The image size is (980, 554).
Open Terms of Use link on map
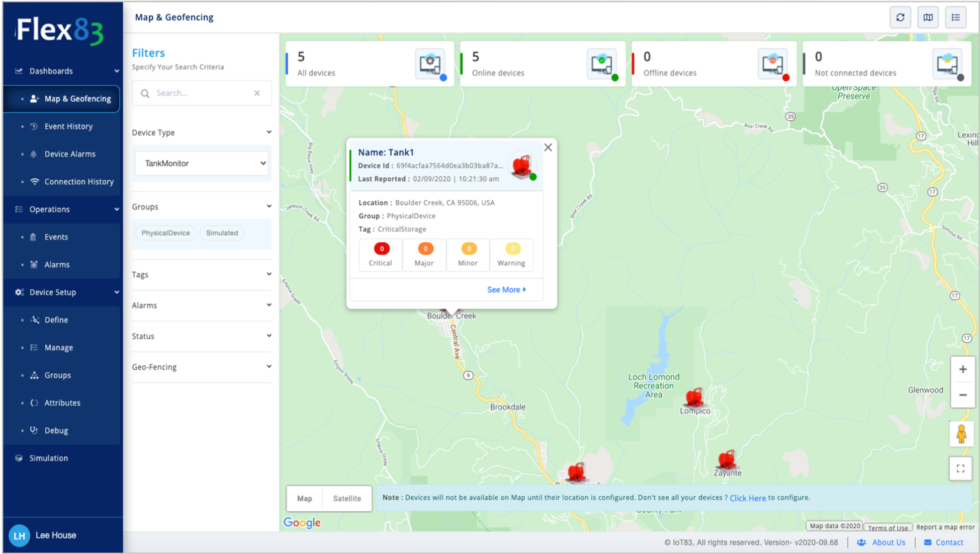[x=888, y=528]
